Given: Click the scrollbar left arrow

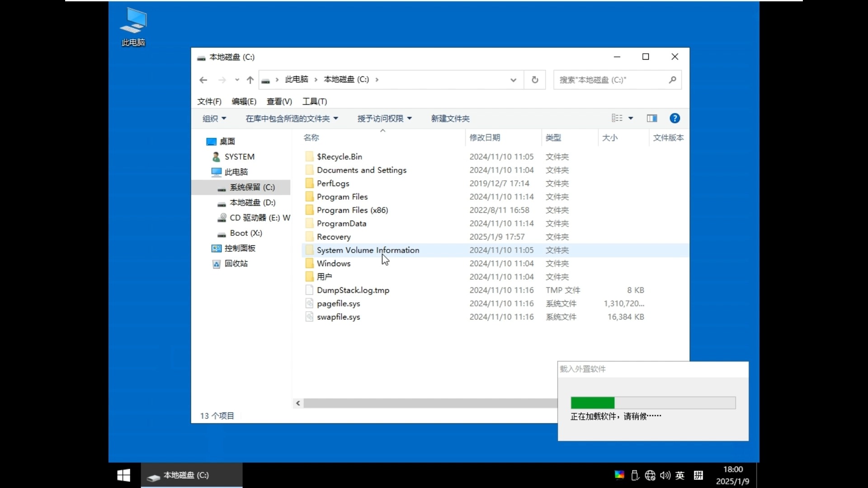Looking at the screenshot, I should pos(298,403).
